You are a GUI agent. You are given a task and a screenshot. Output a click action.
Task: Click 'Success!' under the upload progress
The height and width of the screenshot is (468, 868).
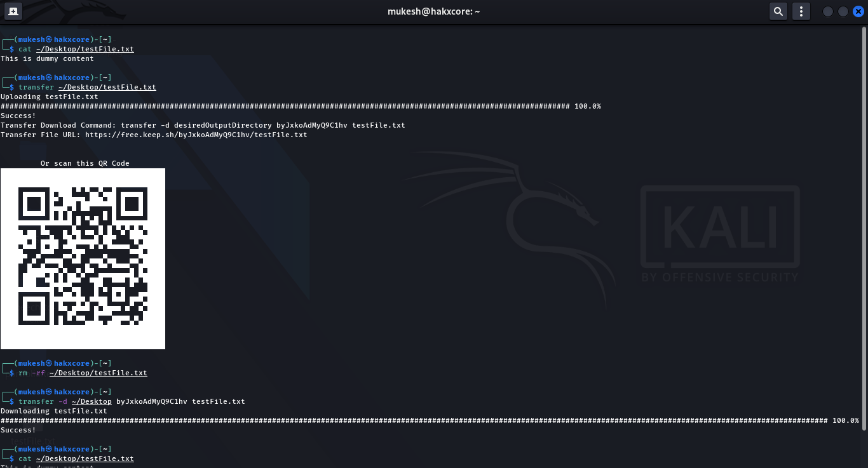tap(18, 116)
